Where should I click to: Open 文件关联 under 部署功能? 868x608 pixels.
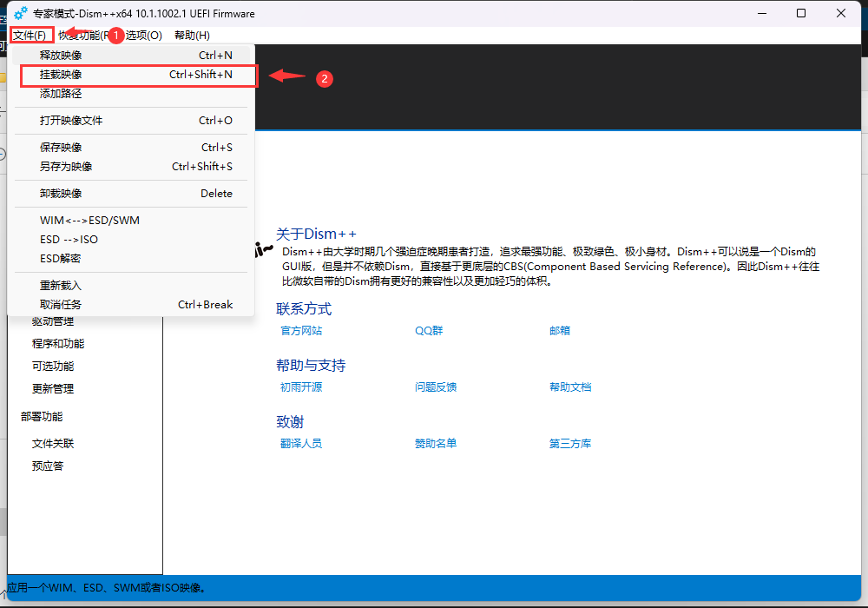point(53,444)
